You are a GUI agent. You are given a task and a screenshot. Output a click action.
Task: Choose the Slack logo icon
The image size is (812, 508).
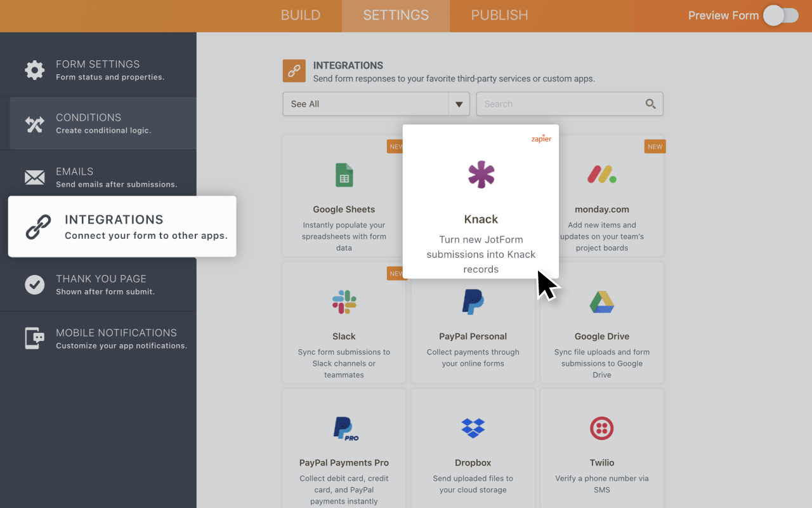(344, 302)
